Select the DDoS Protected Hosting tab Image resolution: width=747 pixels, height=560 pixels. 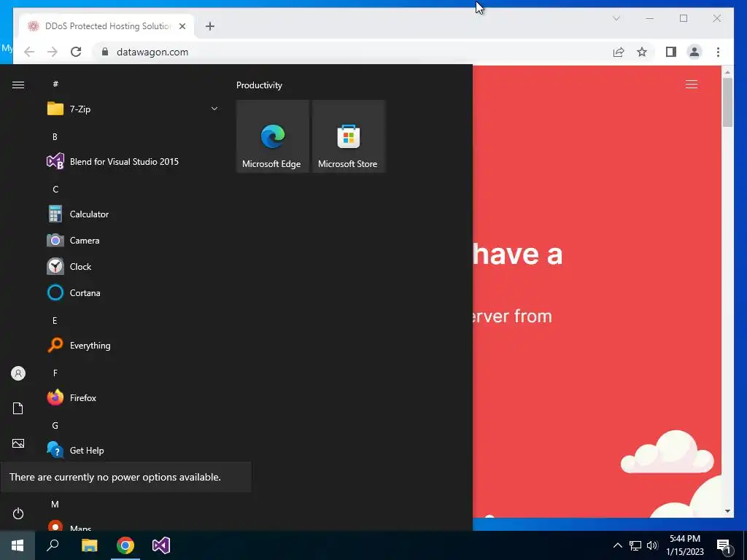[107, 26]
